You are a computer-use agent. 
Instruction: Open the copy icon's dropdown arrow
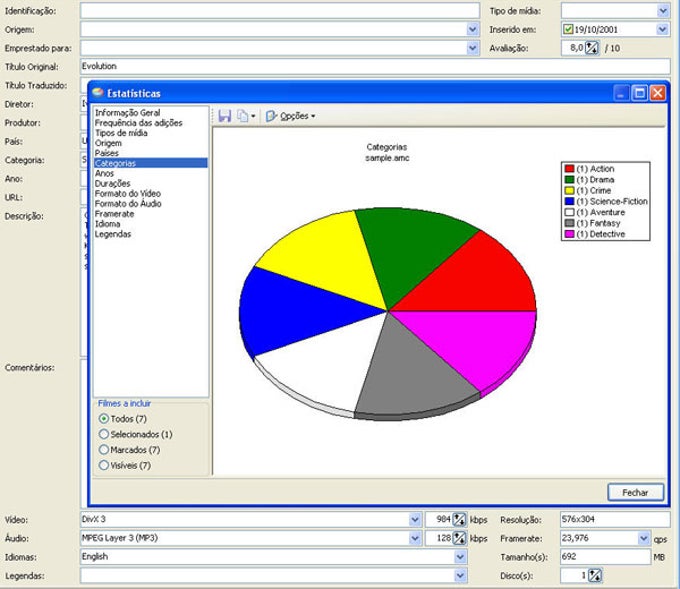point(253,116)
